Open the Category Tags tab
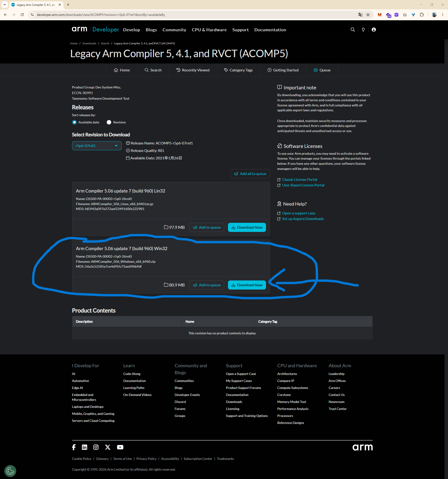The image size is (448, 479). click(x=238, y=70)
